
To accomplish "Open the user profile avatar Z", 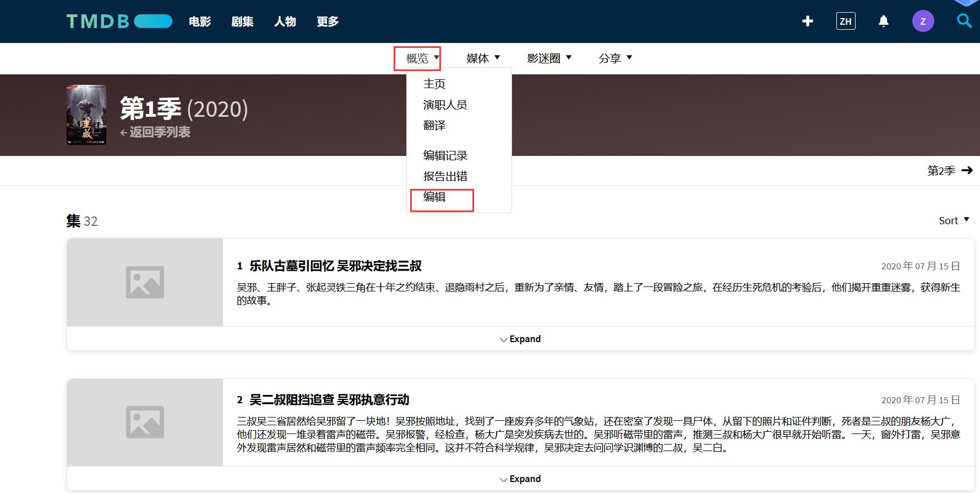I will (x=923, y=21).
